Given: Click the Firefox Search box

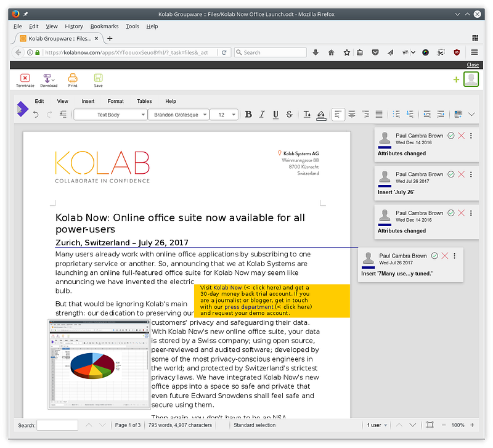Looking at the screenshot, I should pos(271,52).
